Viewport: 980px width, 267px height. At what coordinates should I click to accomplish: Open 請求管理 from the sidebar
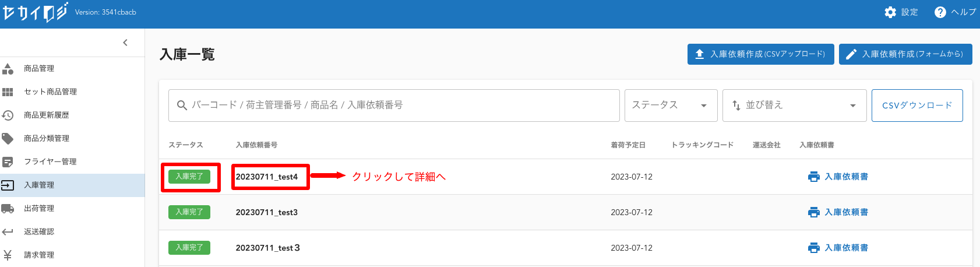pos(39,255)
